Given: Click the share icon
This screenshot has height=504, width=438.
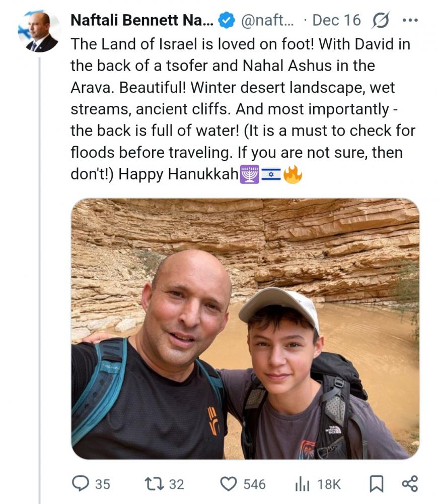Looking at the screenshot, I should click(x=410, y=484).
